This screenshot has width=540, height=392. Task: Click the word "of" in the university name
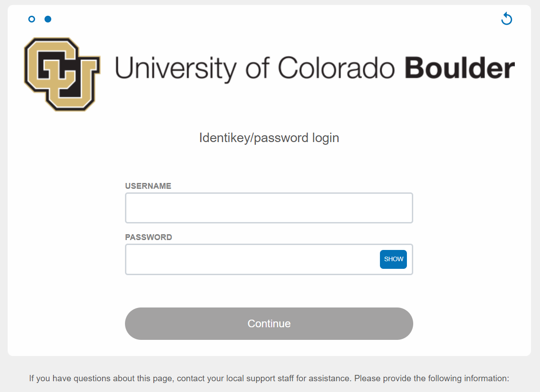257,69
